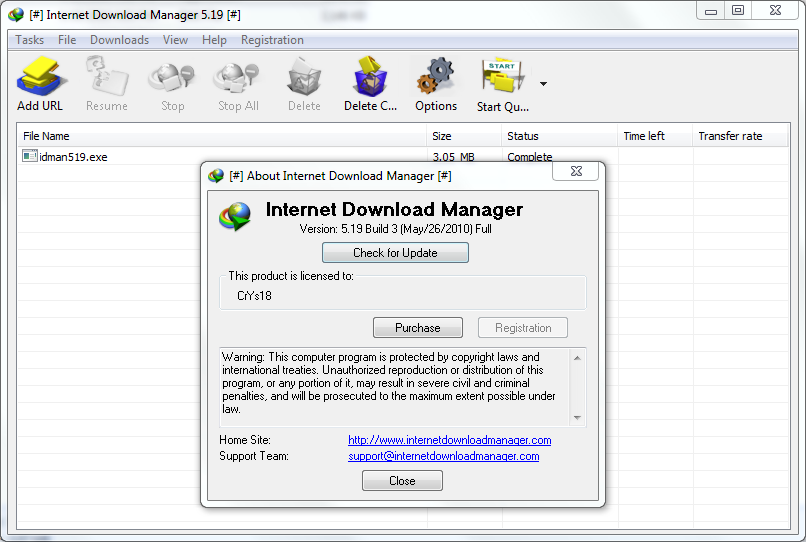Open the File menu
The height and width of the screenshot is (542, 806).
[x=67, y=40]
